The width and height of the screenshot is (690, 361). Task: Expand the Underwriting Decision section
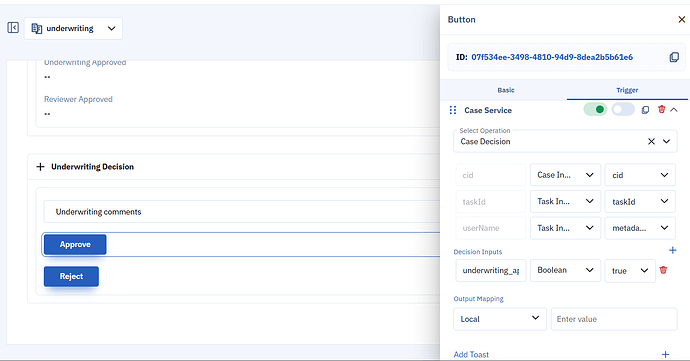coord(40,167)
